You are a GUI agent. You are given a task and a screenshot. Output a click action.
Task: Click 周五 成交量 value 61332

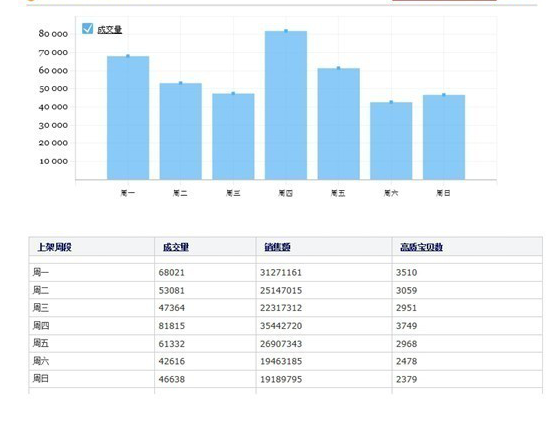(172, 344)
